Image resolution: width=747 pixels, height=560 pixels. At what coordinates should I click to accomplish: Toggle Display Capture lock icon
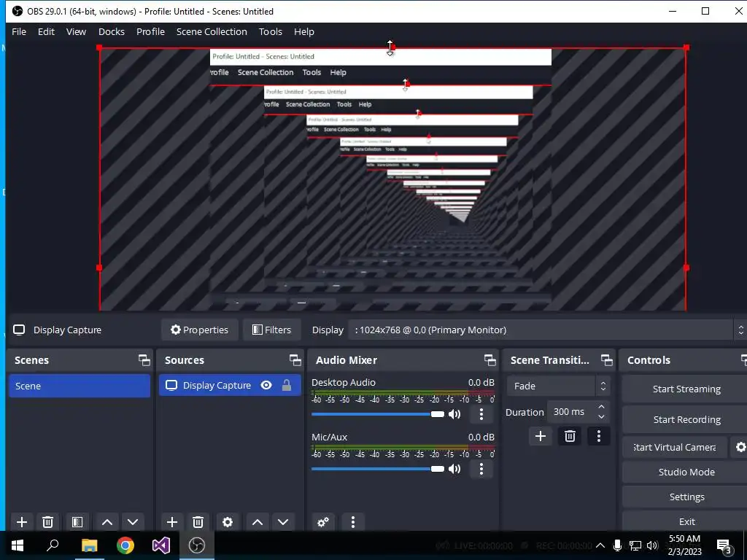pos(286,385)
